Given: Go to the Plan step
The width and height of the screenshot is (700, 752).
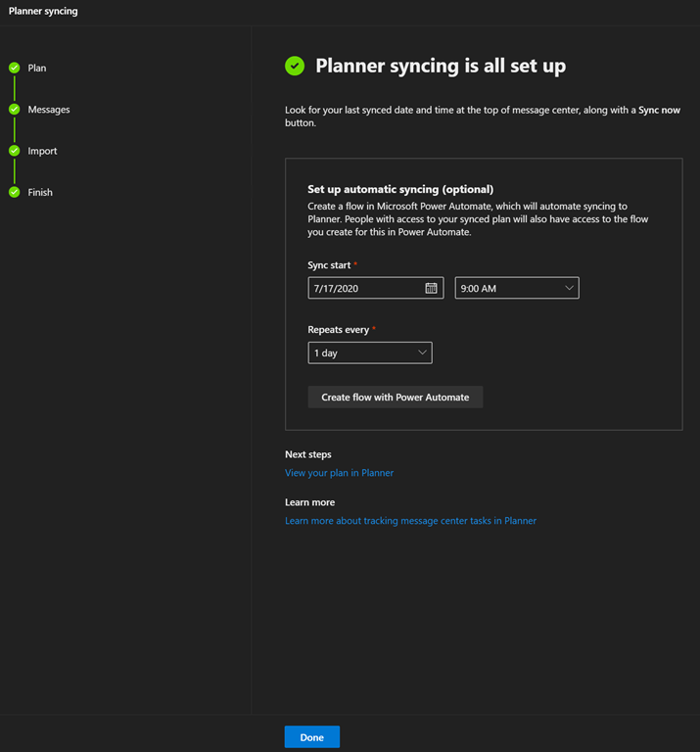Looking at the screenshot, I should click(37, 69).
